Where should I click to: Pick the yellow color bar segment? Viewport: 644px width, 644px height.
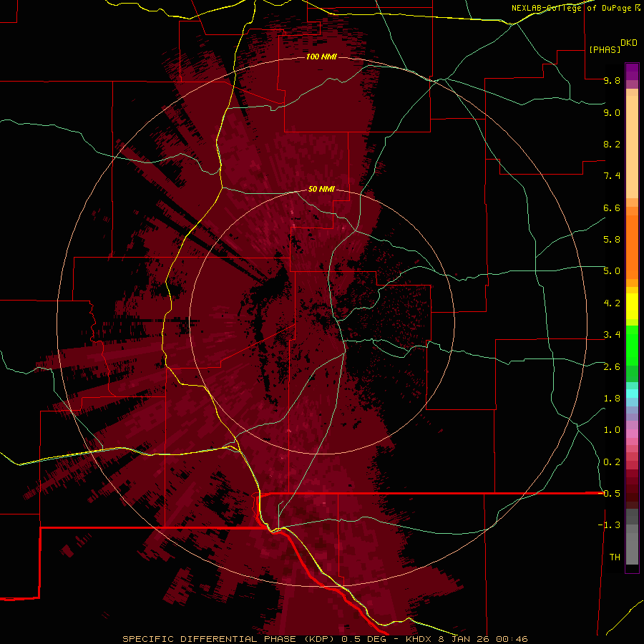[632, 306]
